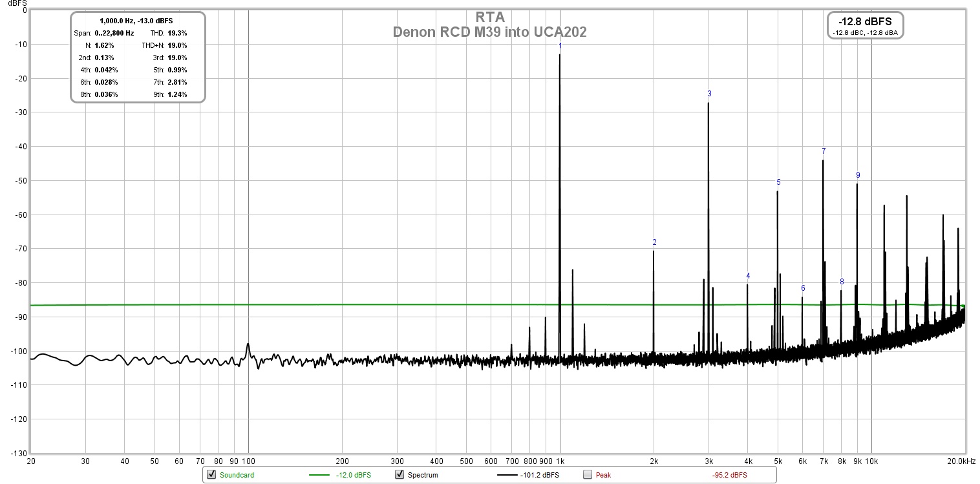Click the THD+N 19.0% value
This screenshot has height=484, width=980.
click(x=177, y=45)
